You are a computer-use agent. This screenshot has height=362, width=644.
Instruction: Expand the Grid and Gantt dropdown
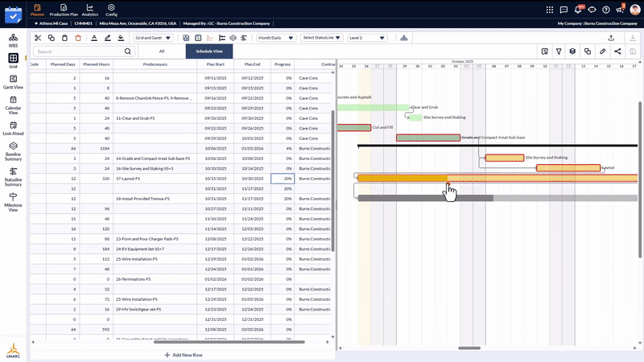point(152,38)
